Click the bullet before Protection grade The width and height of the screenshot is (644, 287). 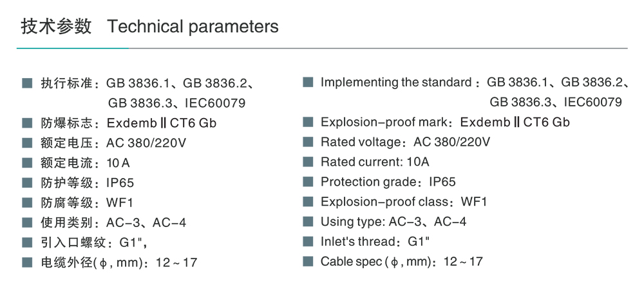[x=308, y=182]
